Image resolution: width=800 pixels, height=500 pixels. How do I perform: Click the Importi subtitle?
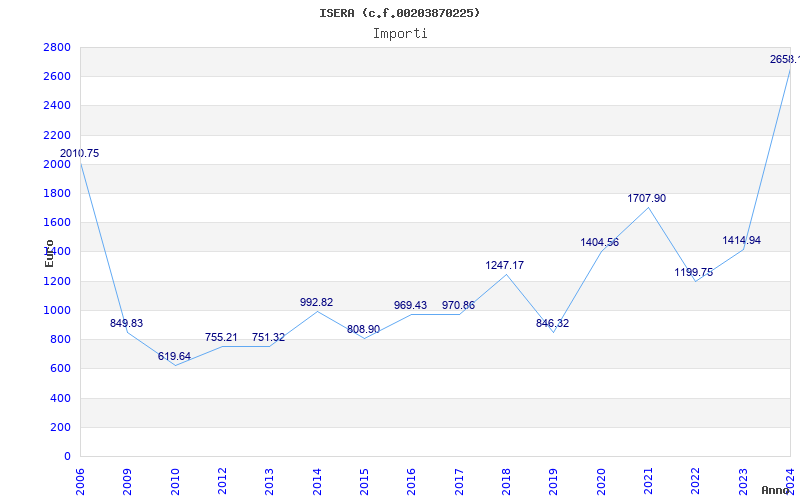[x=400, y=34]
